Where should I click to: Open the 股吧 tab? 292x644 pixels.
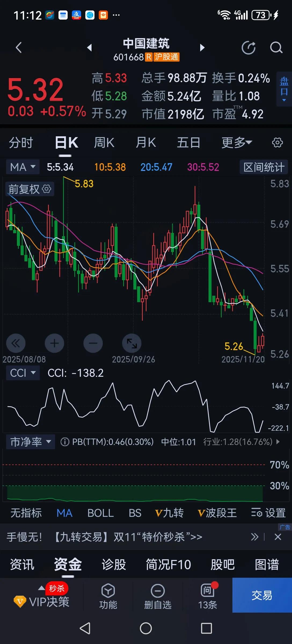223,564
